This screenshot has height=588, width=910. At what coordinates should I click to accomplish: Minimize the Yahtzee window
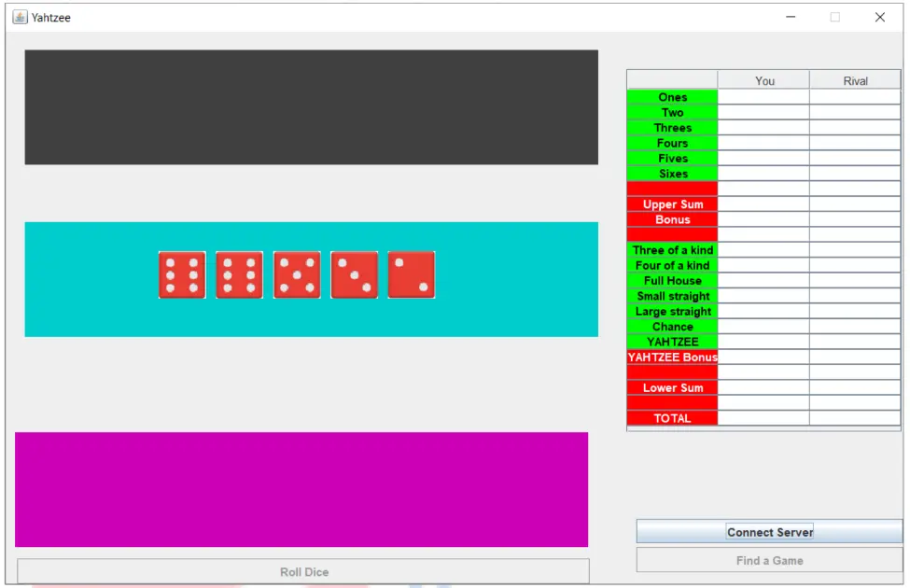[x=791, y=17]
